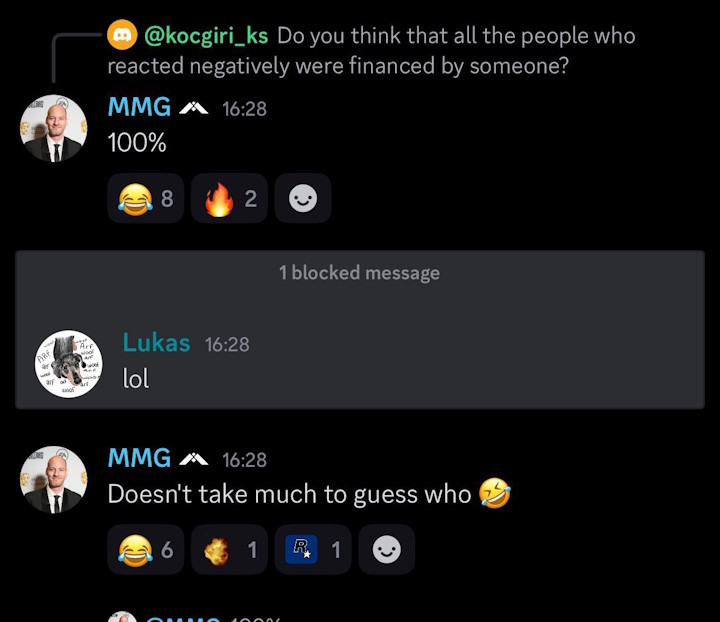720x622 pixels.
Task: Click the @kocgiri_ks mention in the reply
Action: [206, 36]
